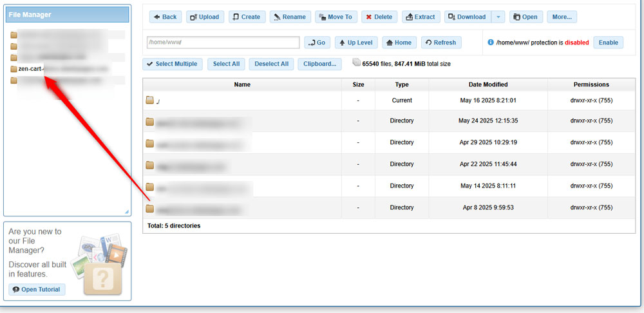Screen dimensions: 644x313
Task: Click the Open button in toolbar
Action: 526,17
